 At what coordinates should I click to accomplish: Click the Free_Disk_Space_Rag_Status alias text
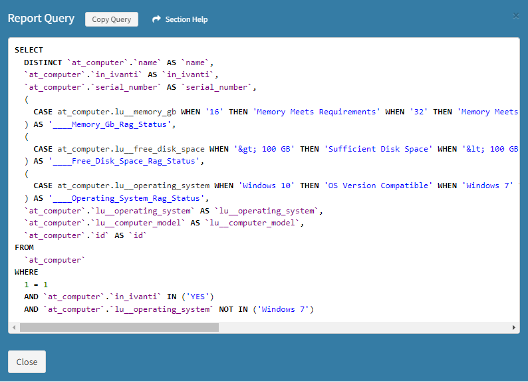tap(127, 161)
